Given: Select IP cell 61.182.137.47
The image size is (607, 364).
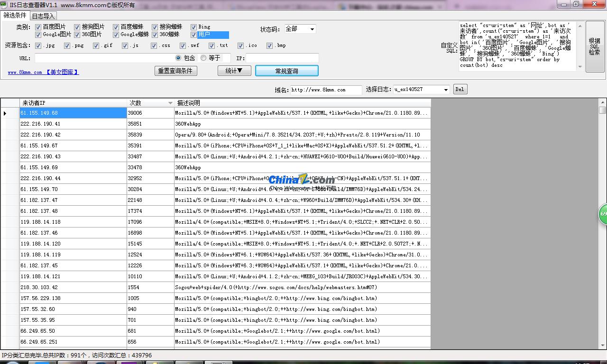Looking at the screenshot, I should click(73, 200).
